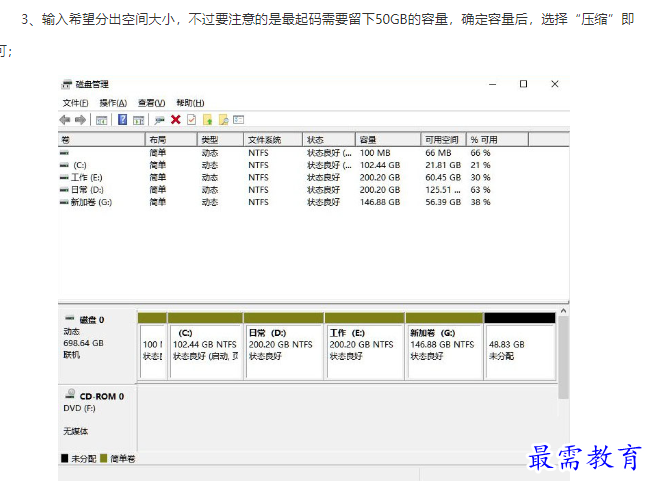
Task: Click the folder with magnifier icon
Action: [223, 120]
